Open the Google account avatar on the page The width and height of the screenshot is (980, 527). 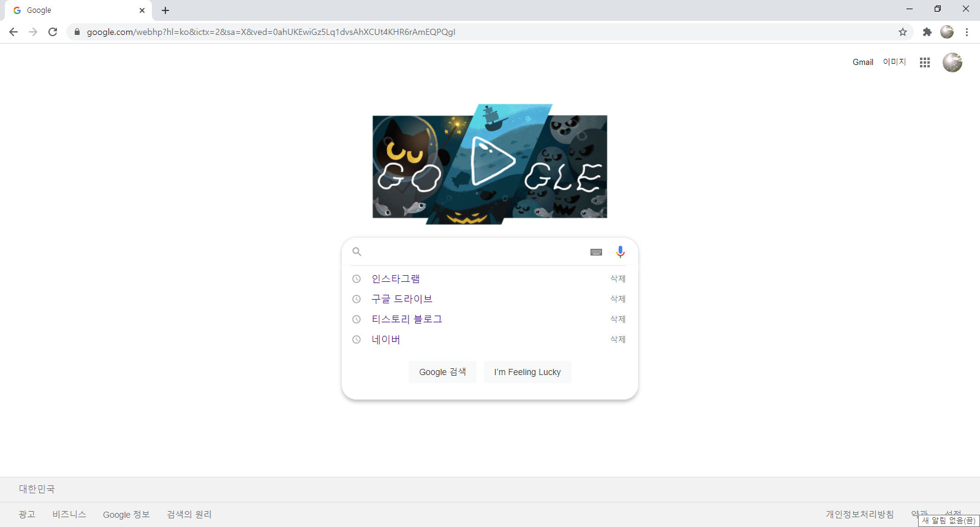tap(952, 63)
